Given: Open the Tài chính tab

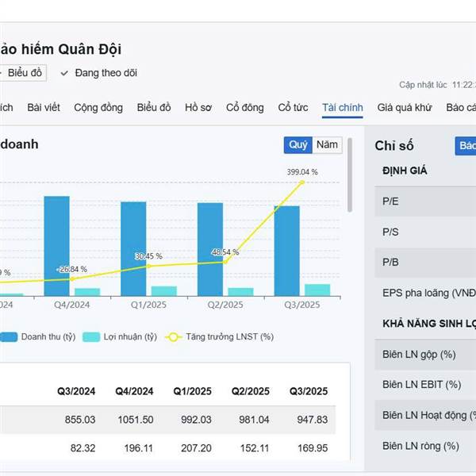Looking at the screenshot, I should 342,108.
